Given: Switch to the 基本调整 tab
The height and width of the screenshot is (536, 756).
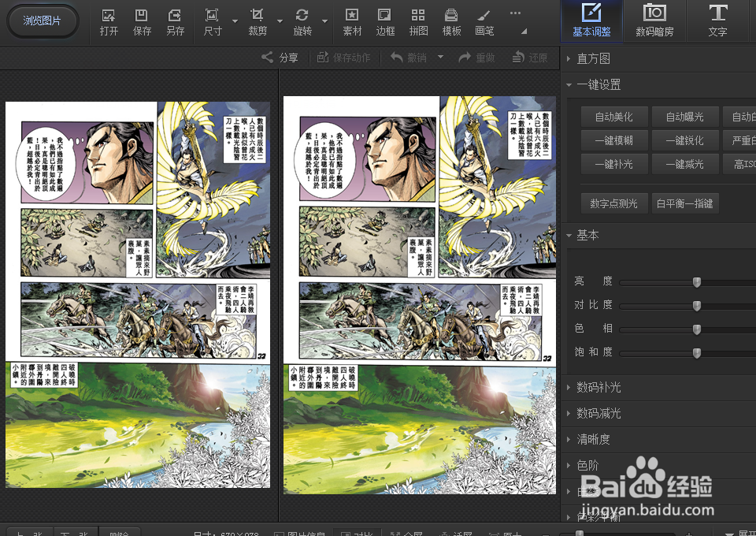Looking at the screenshot, I should click(x=591, y=20).
